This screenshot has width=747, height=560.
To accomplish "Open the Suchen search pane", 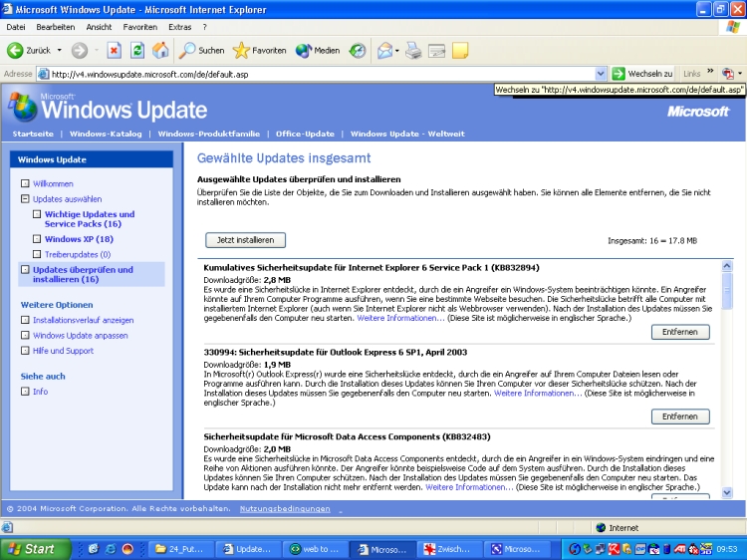I will pos(201,50).
